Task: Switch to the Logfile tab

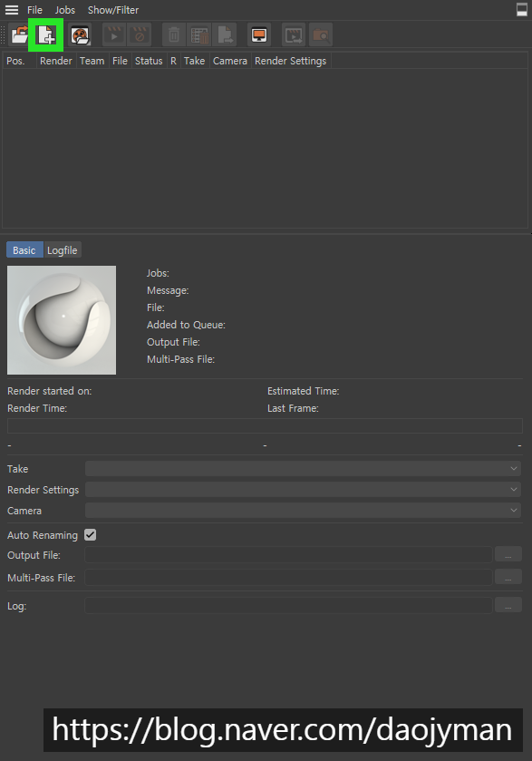Action: tap(62, 250)
